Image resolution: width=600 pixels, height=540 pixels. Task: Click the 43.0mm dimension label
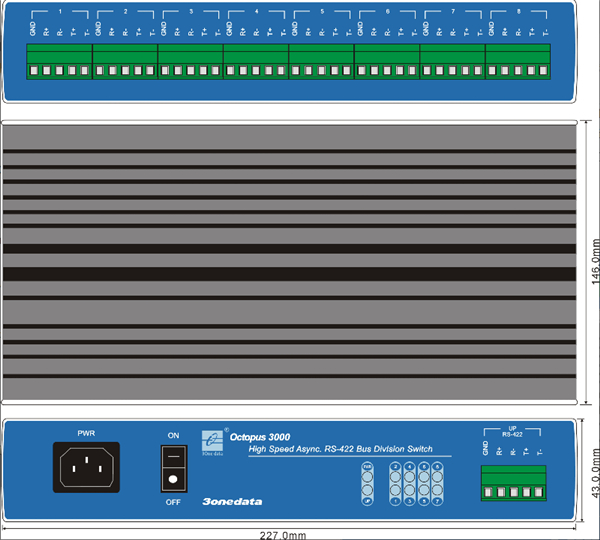tap(594, 468)
